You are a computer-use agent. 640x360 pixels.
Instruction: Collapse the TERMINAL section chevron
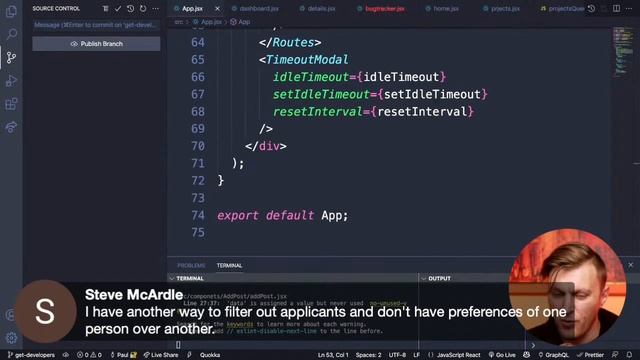[172, 278]
